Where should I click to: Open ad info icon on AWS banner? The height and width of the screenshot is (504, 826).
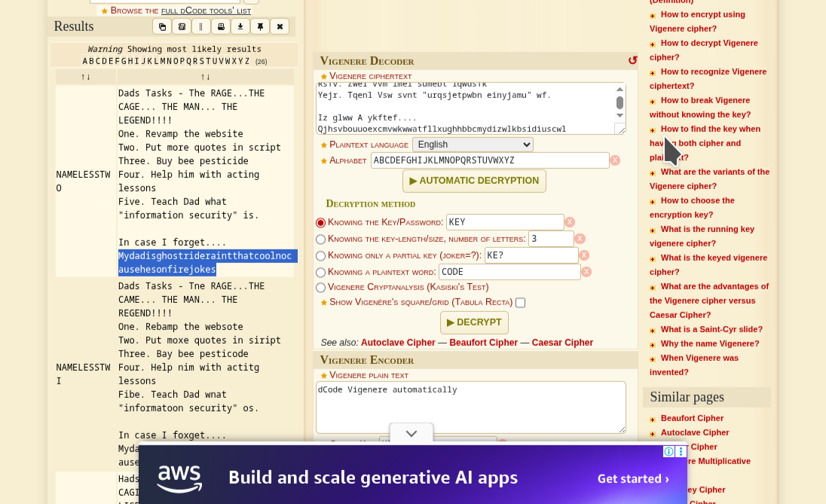point(668,451)
